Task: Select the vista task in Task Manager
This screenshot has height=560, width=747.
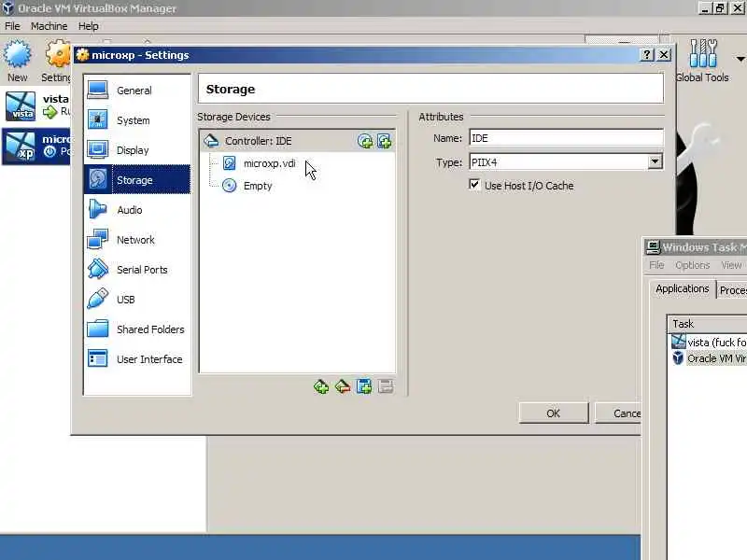Action: 709,342
